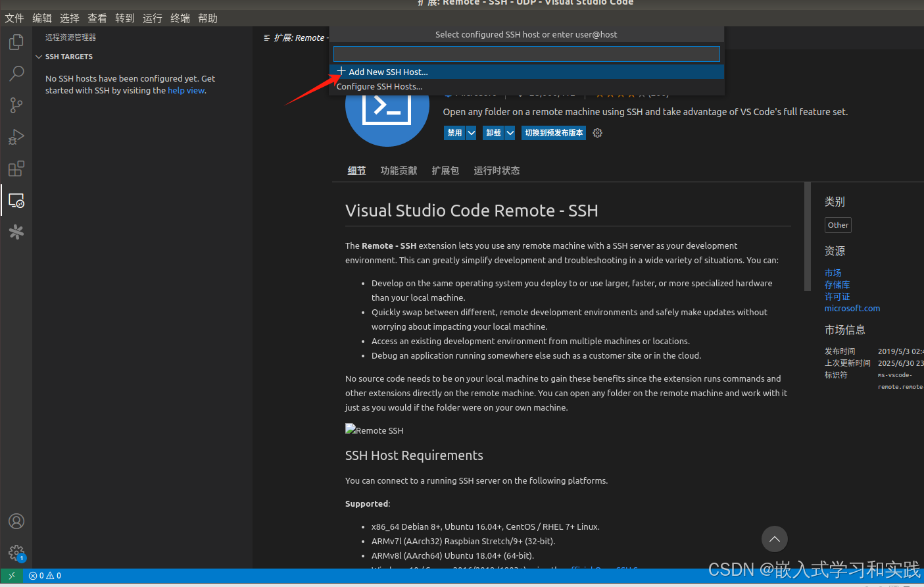Select the Source Control icon
The height and width of the screenshot is (587, 924).
[x=16, y=105]
